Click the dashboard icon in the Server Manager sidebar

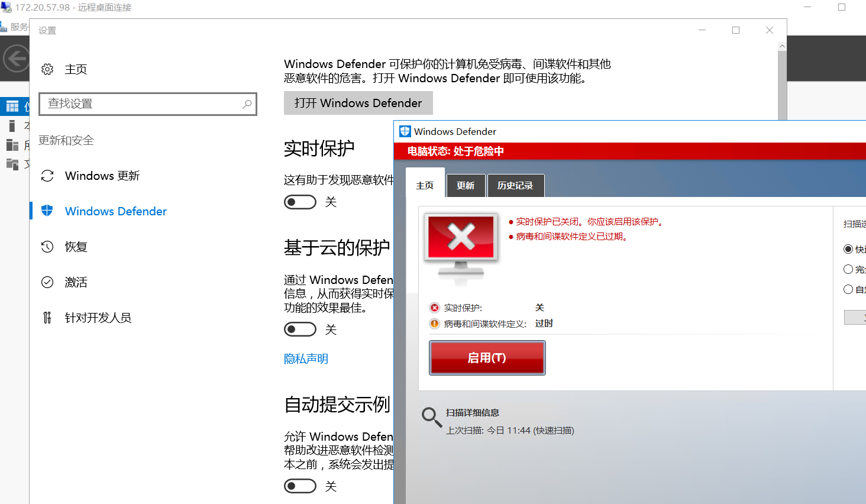click(x=12, y=106)
